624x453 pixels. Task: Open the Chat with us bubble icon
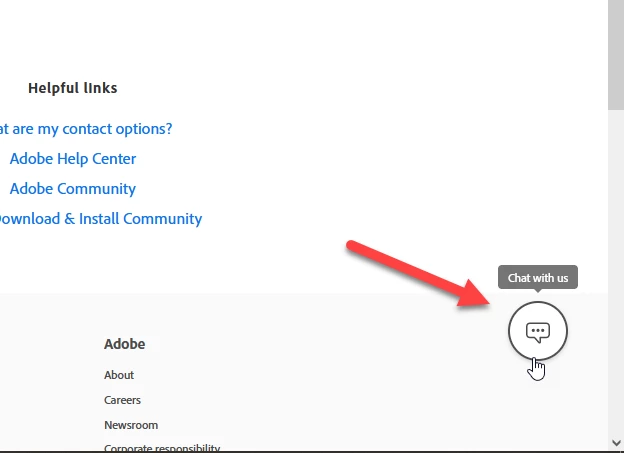tap(538, 331)
